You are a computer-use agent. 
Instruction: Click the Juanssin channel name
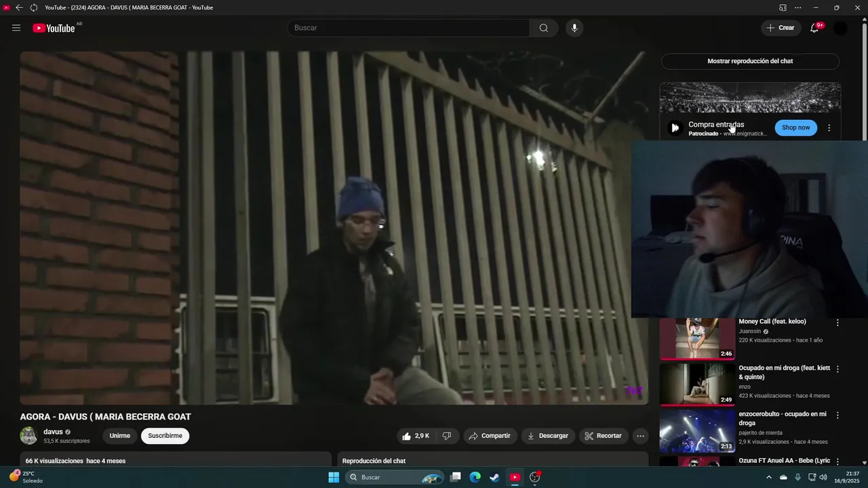750,331
